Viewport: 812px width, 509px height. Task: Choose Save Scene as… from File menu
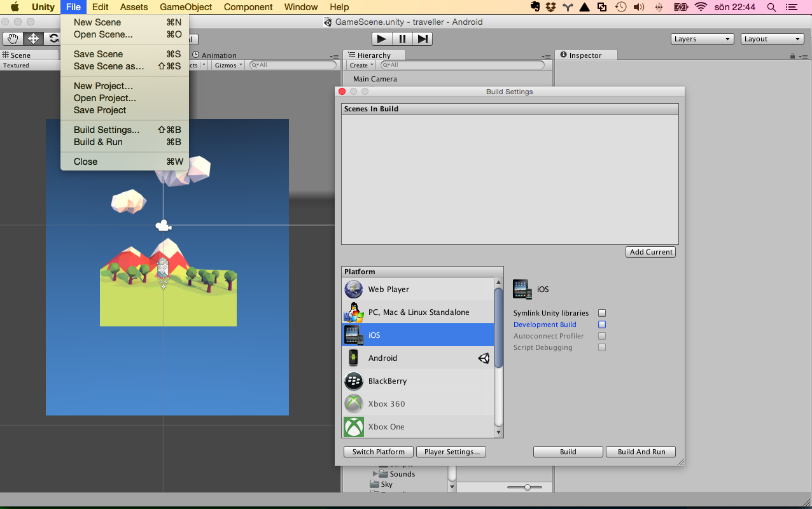tap(125, 66)
